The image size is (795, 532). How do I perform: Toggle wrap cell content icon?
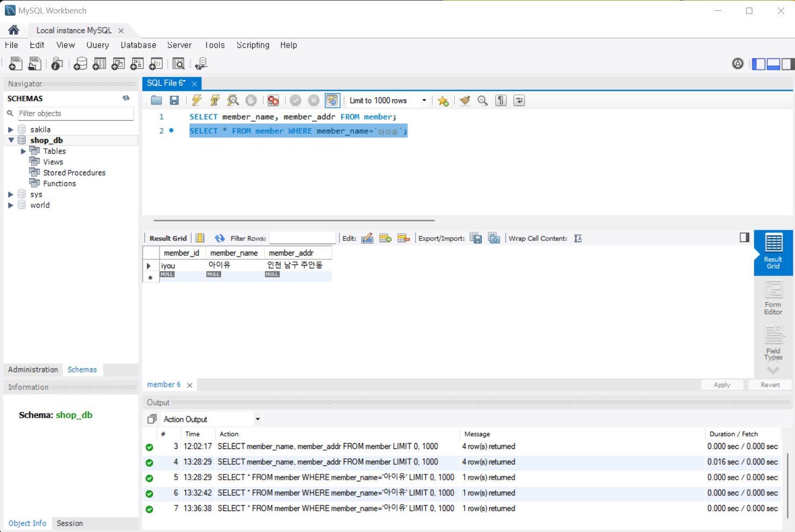(578, 238)
